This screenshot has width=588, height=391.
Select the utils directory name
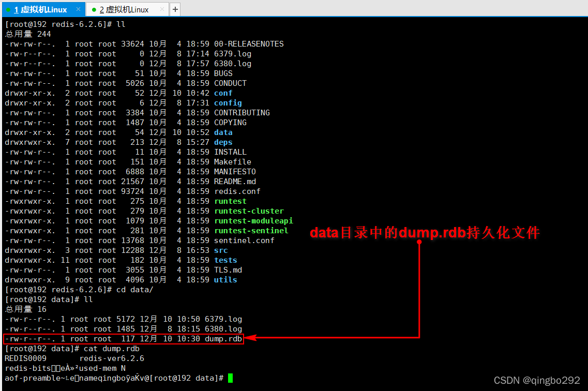tap(225, 280)
